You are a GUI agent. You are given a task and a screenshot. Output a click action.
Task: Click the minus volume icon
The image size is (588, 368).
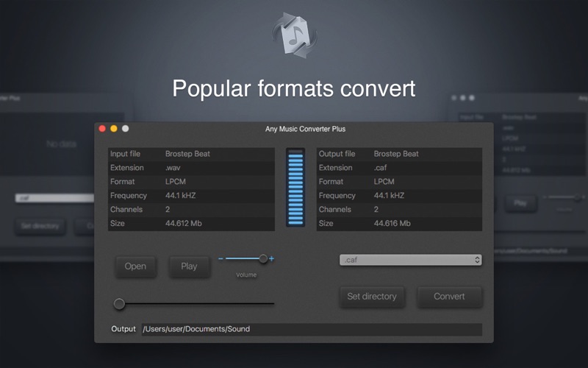coord(220,259)
